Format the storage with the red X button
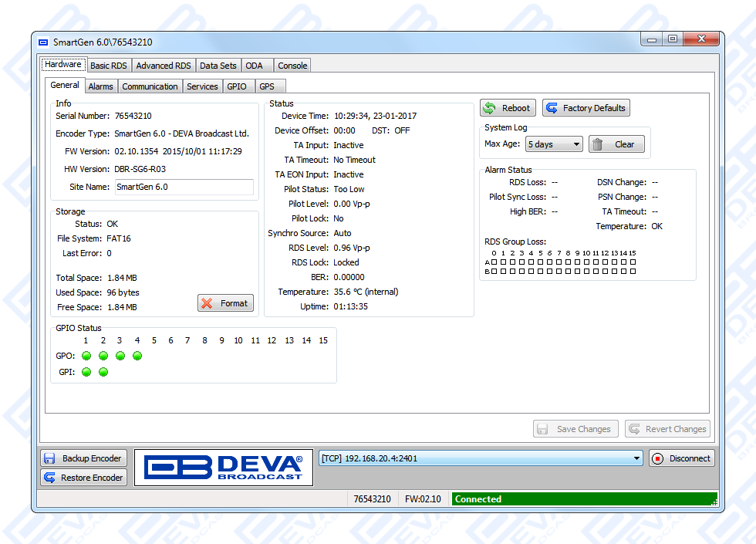 pos(225,303)
